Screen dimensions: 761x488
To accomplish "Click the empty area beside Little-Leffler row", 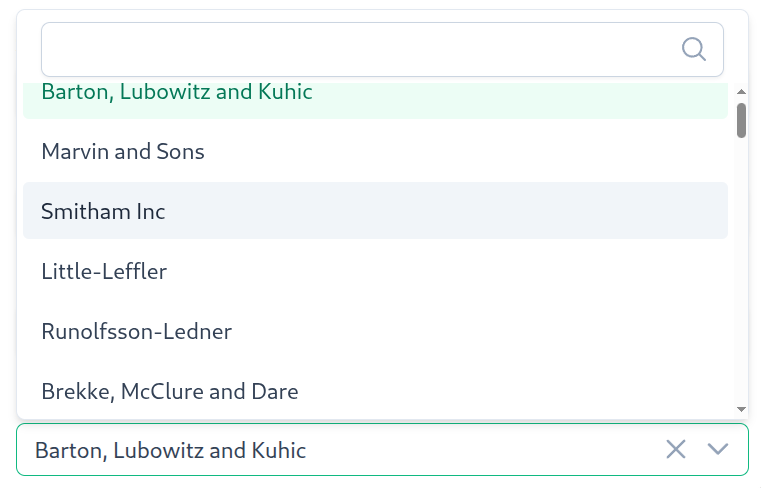I will (x=447, y=271).
